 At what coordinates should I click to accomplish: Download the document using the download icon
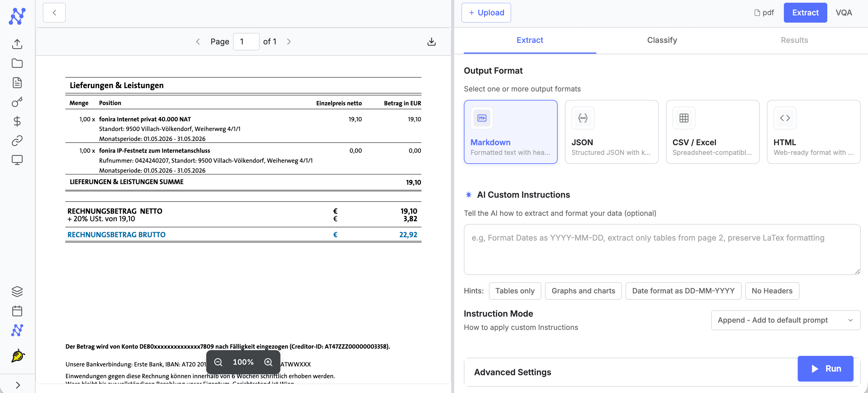(431, 41)
